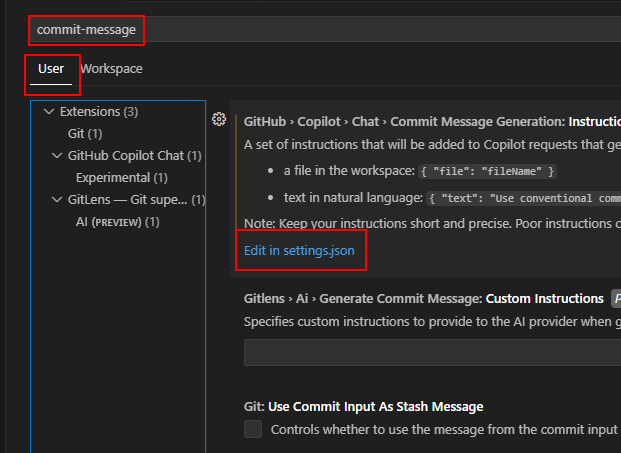Viewport: 621px width, 453px height.
Task: Click the GitHub Copilot Chat Commit Message Generation title
Action: (432, 122)
